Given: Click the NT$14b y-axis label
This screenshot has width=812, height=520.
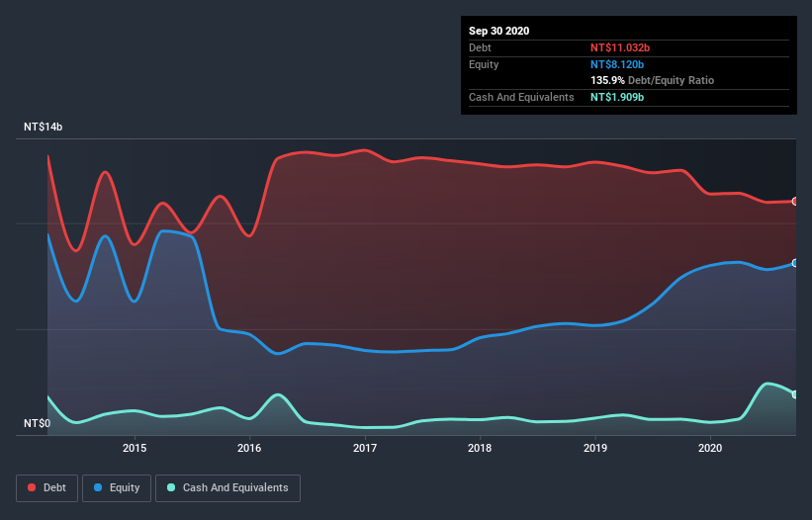Looking at the screenshot, I should (x=43, y=127).
